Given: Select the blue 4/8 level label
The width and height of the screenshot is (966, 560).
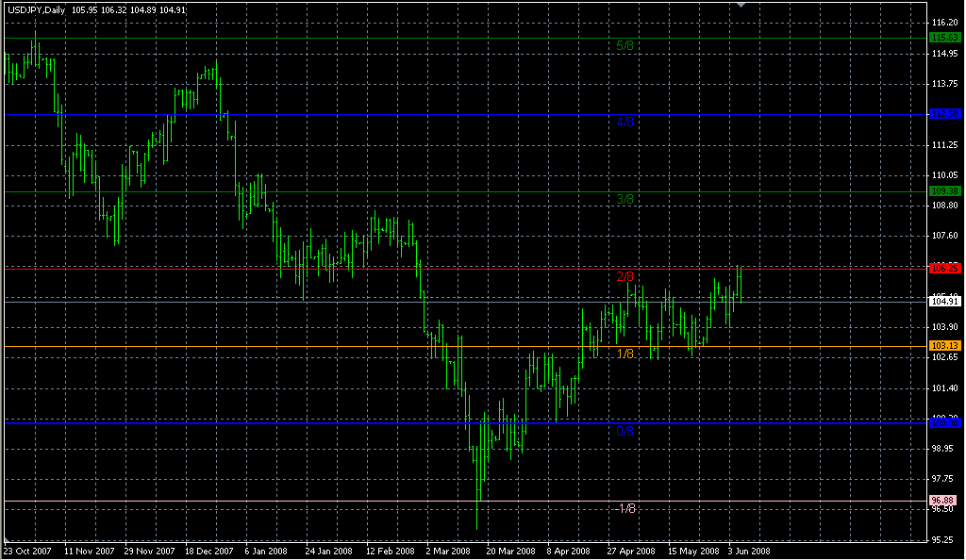Looking at the screenshot, I should click(x=625, y=122).
